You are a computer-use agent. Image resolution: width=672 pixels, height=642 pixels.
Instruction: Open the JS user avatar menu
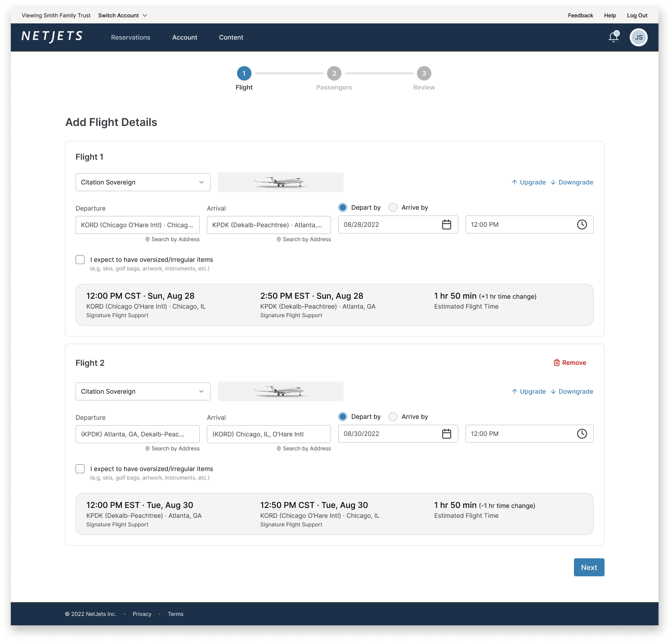tap(638, 37)
